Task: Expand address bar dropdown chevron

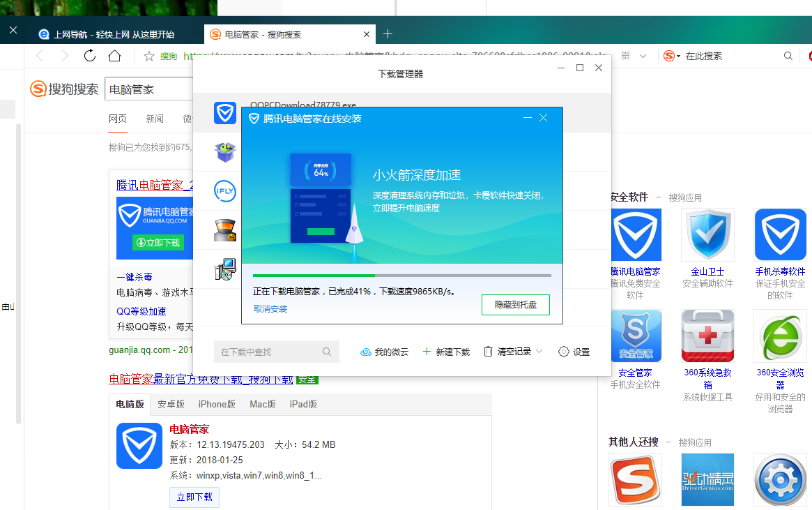Action: point(643,56)
